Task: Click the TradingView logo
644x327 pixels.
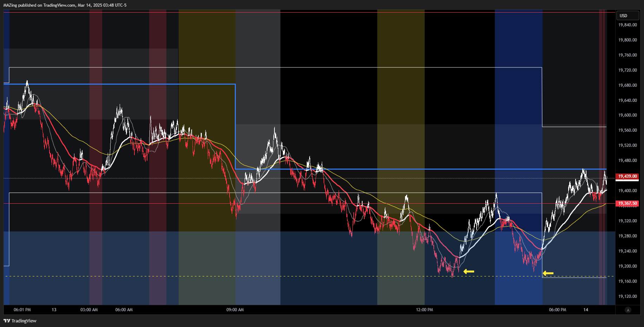Action: (x=20, y=321)
